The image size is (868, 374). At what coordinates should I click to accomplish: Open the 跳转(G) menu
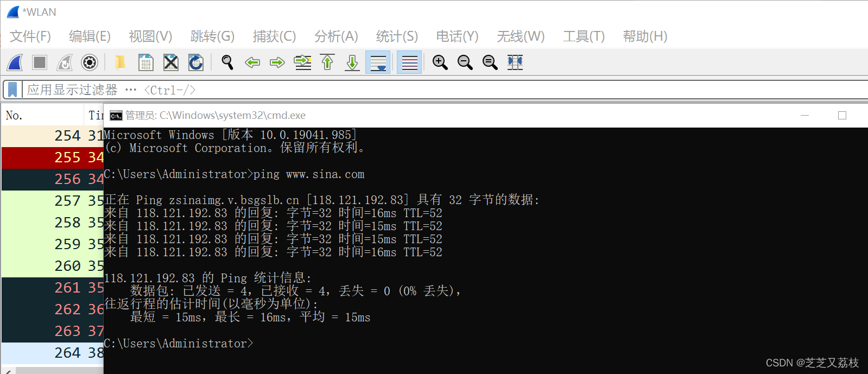(x=212, y=36)
